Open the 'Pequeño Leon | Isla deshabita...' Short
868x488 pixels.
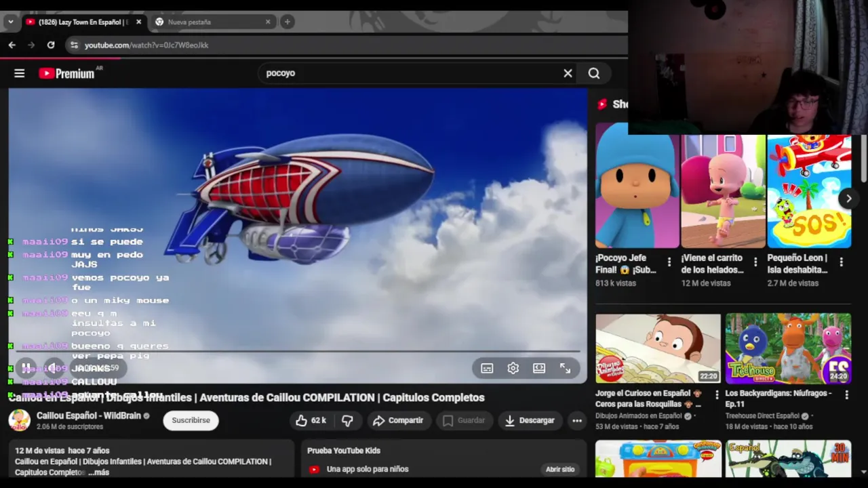tap(809, 191)
